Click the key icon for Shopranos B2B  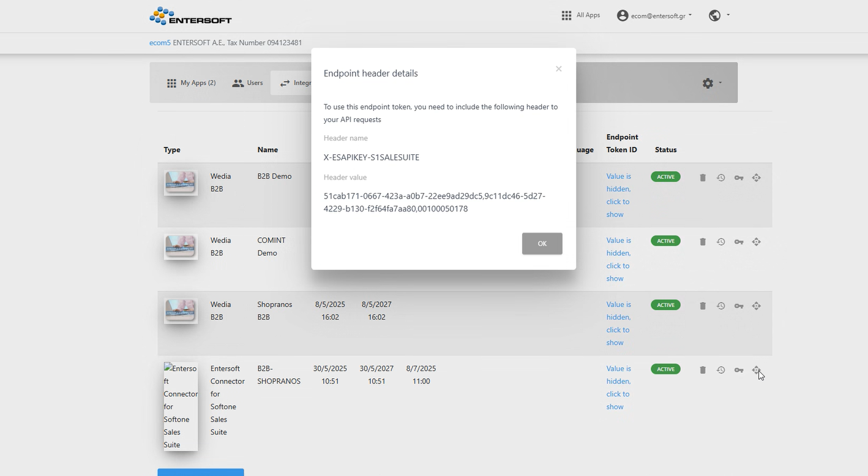tap(739, 306)
